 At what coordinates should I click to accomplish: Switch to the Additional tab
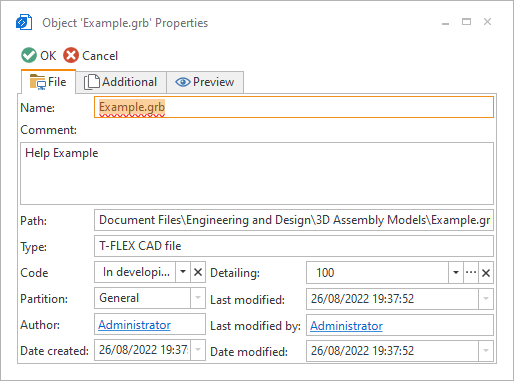pos(121,82)
